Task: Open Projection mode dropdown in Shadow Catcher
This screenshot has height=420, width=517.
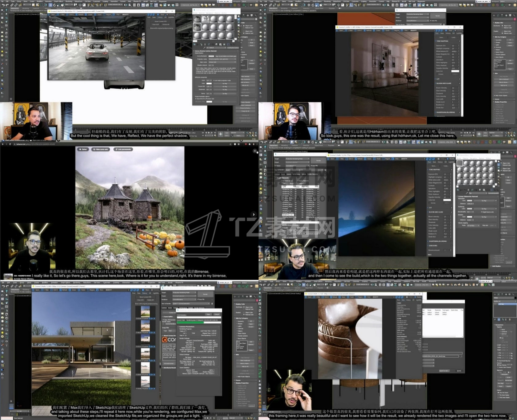Action: coord(222,59)
